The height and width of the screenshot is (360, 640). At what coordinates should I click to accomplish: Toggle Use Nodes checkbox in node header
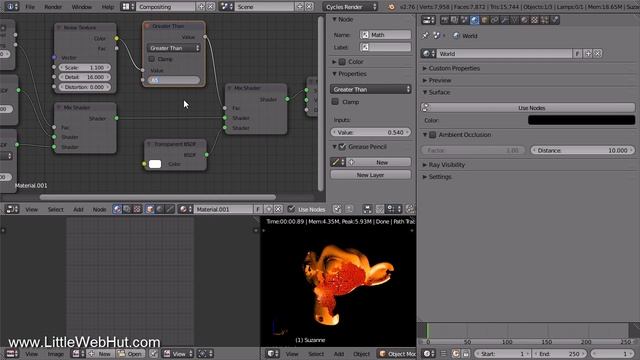[291, 209]
